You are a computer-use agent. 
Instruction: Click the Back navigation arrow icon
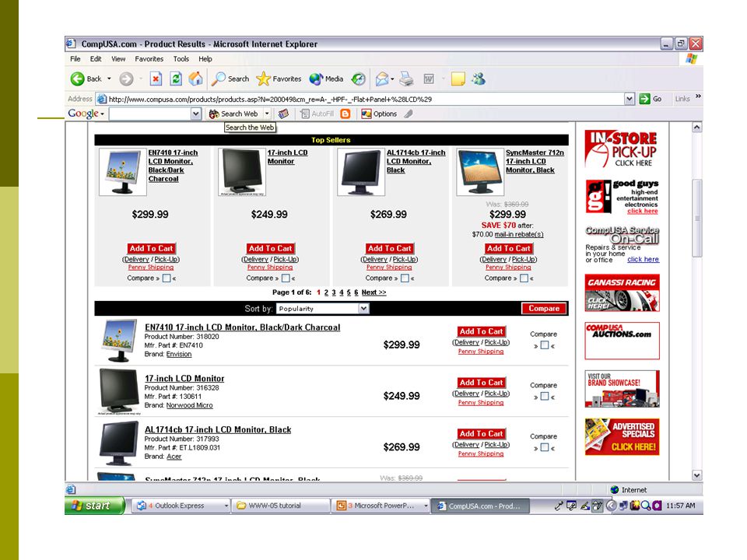[x=77, y=79]
